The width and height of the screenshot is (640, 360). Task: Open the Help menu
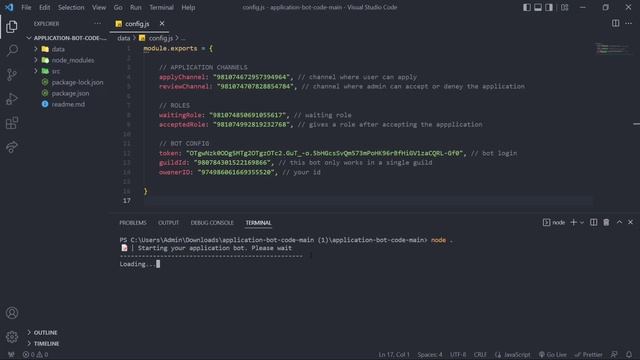pos(188,7)
